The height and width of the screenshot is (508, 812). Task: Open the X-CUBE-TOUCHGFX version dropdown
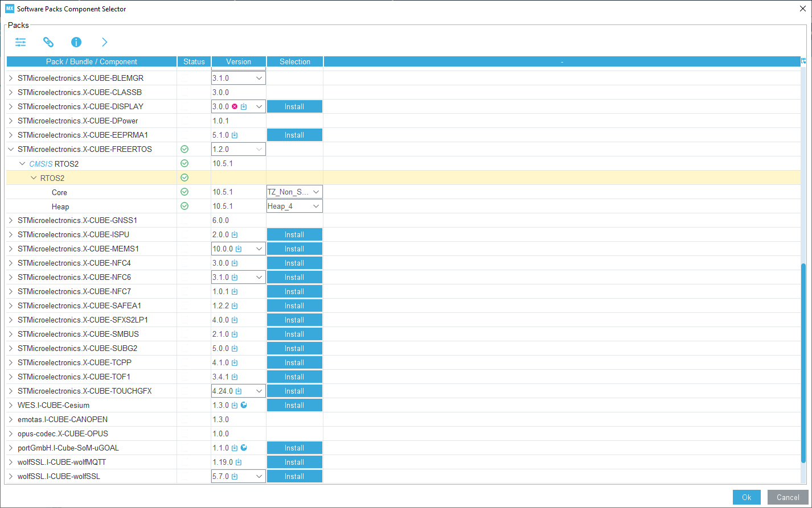coord(260,391)
